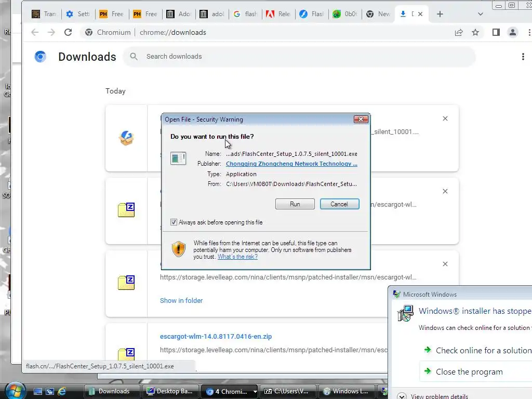Image resolution: width=532 pixels, height=399 pixels.
Task: Switch to the New tab
Action: click(x=378, y=14)
